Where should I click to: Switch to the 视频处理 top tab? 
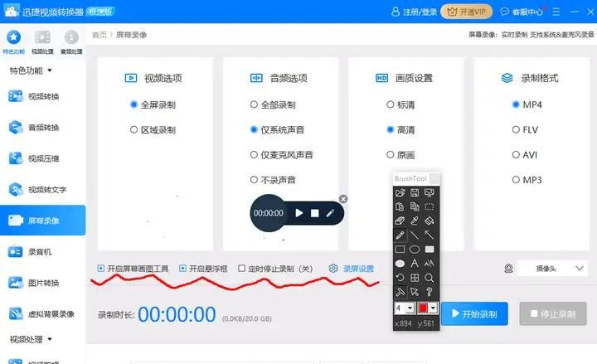point(42,42)
